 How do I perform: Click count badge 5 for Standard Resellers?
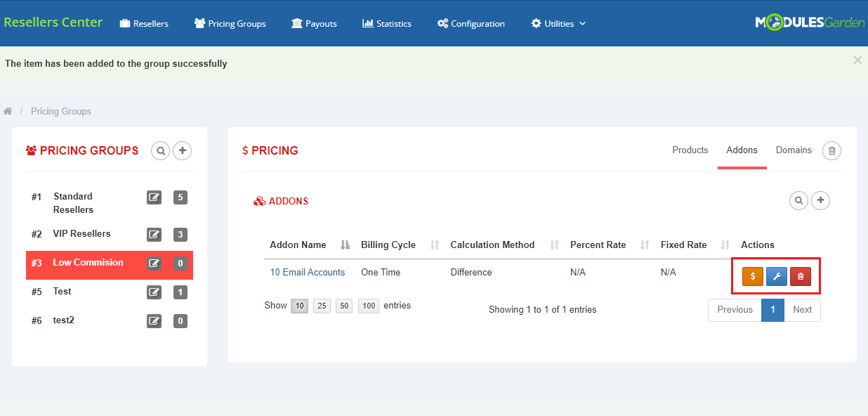[180, 197]
